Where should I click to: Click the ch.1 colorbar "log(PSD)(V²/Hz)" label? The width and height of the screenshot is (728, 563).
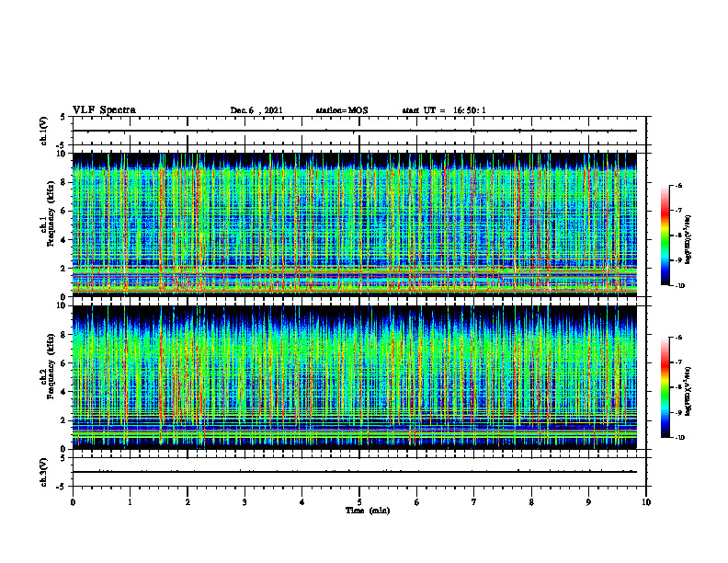coord(688,239)
